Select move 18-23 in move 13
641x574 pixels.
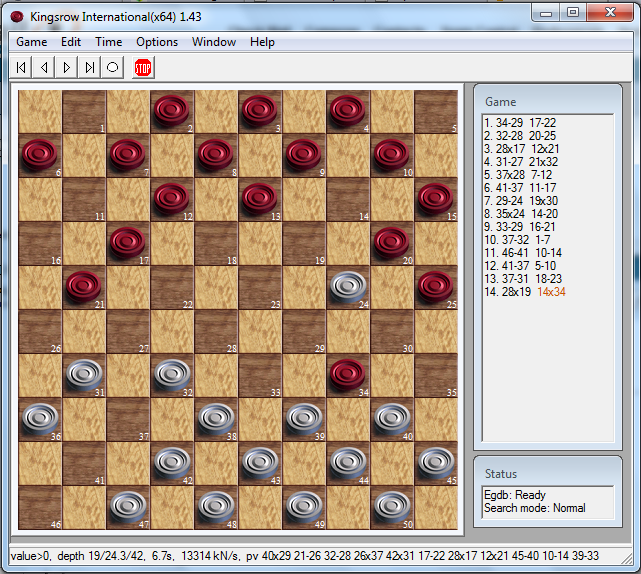(549, 279)
